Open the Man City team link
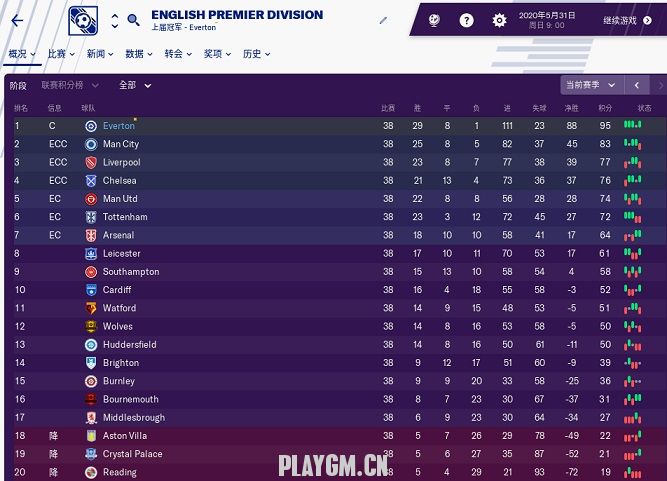The image size is (667, 481). point(121,144)
